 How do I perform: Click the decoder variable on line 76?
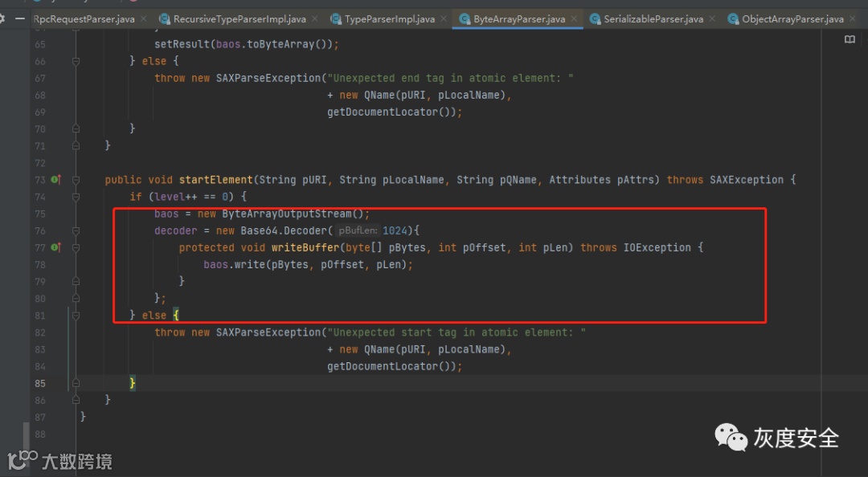(x=175, y=230)
